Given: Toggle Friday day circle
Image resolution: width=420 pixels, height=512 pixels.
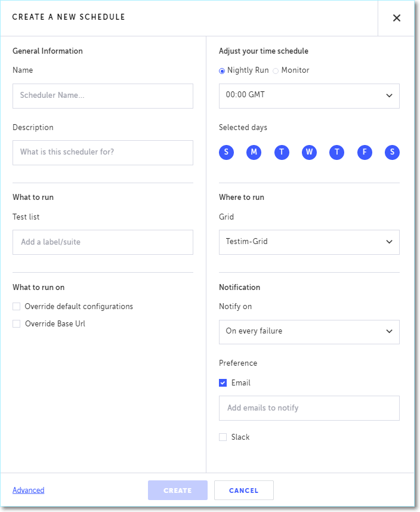Looking at the screenshot, I should pyautogui.click(x=365, y=152).
